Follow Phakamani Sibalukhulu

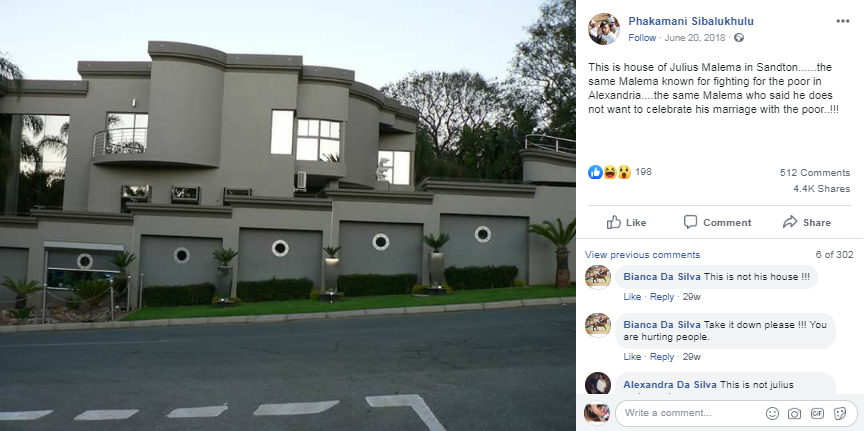pyautogui.click(x=642, y=38)
